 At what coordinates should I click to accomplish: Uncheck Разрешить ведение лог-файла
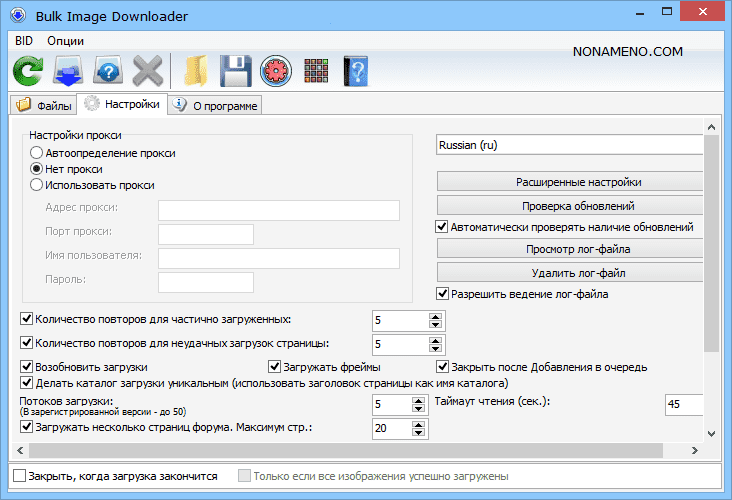442,294
